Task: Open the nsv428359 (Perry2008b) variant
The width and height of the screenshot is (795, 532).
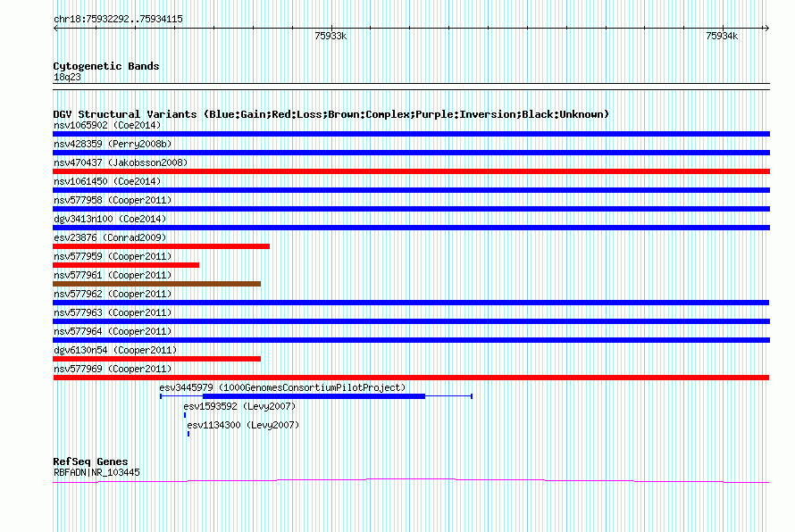Action: 113,144
